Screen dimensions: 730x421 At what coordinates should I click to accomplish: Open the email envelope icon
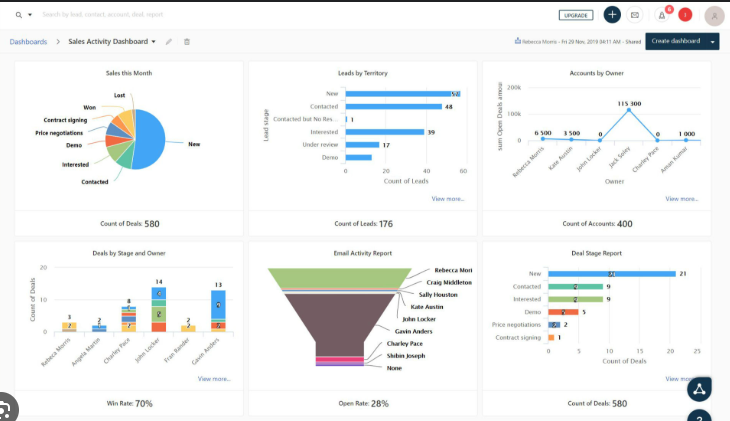tap(635, 15)
